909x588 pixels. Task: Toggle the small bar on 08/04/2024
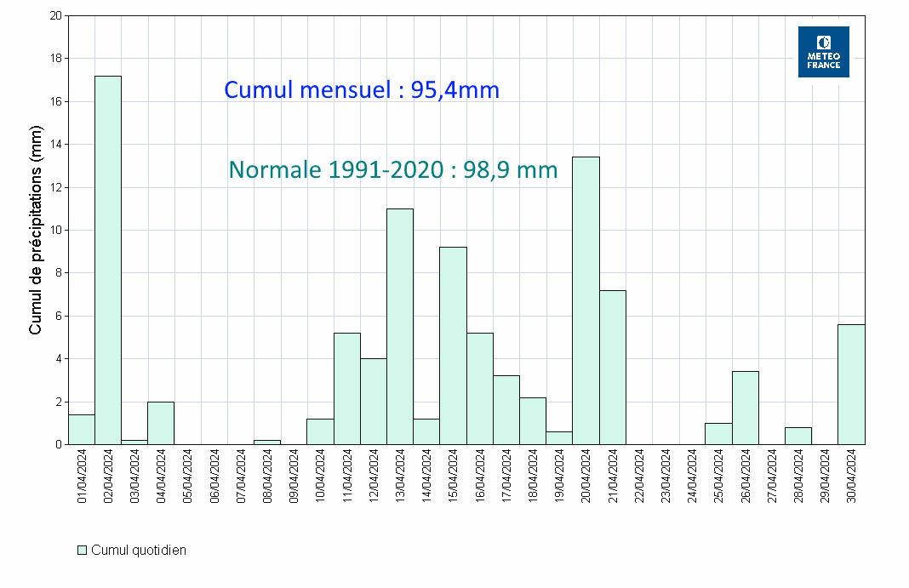pos(266,441)
